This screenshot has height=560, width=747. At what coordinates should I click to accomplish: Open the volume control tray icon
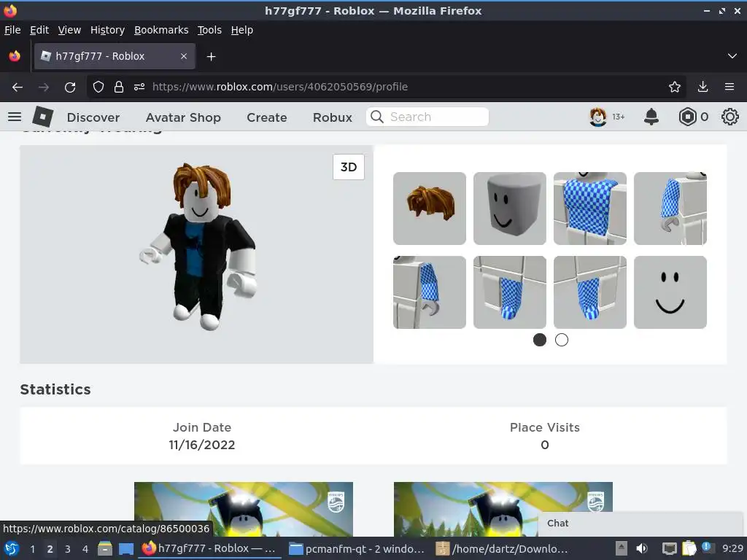(642, 548)
